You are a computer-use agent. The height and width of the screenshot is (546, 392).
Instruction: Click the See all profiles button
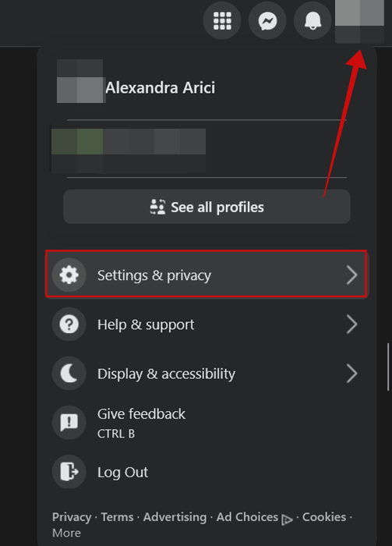(207, 207)
